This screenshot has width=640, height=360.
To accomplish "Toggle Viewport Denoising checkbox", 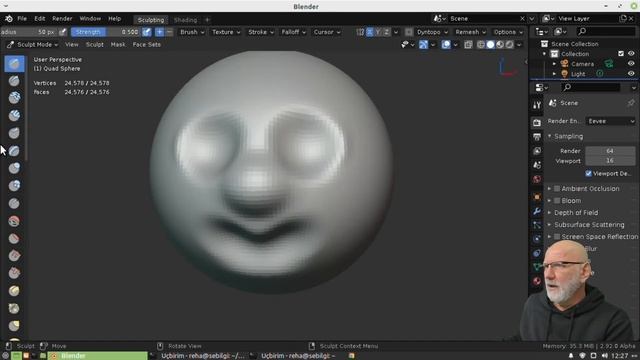I will pyautogui.click(x=588, y=173).
